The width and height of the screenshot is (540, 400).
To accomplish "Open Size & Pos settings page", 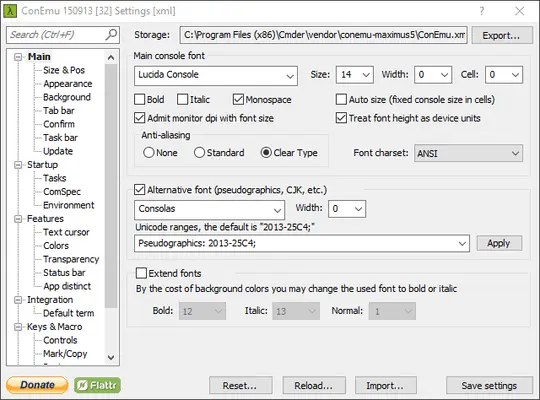I will [x=64, y=70].
